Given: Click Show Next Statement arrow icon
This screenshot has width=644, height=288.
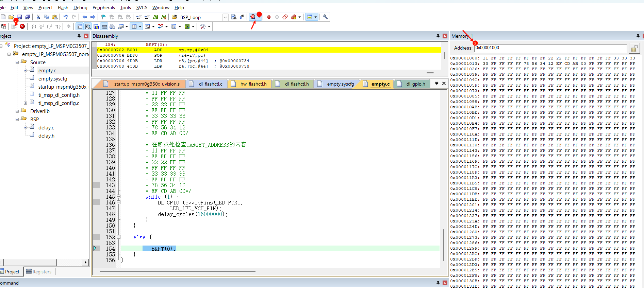Looking at the screenshot, I should (x=69, y=26).
